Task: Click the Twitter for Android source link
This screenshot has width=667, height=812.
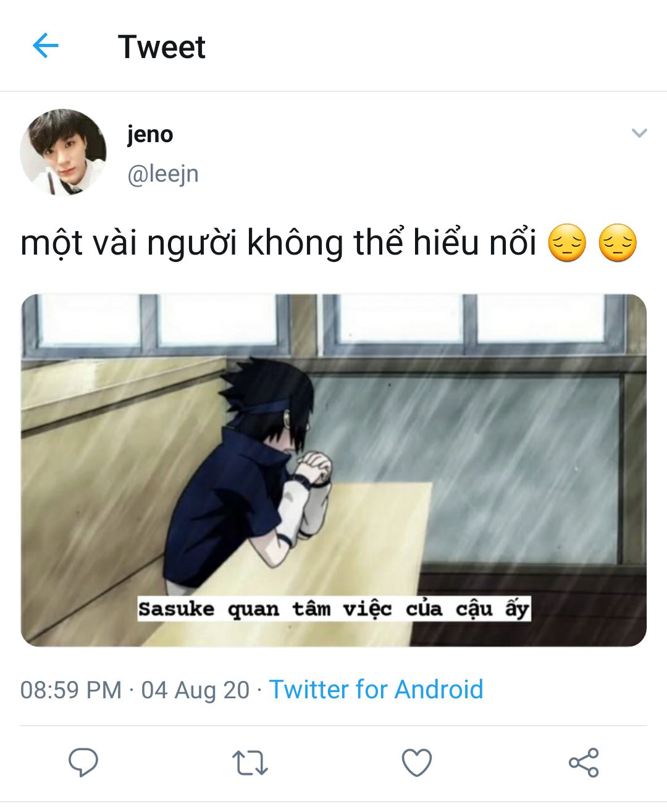Action: tap(376, 690)
